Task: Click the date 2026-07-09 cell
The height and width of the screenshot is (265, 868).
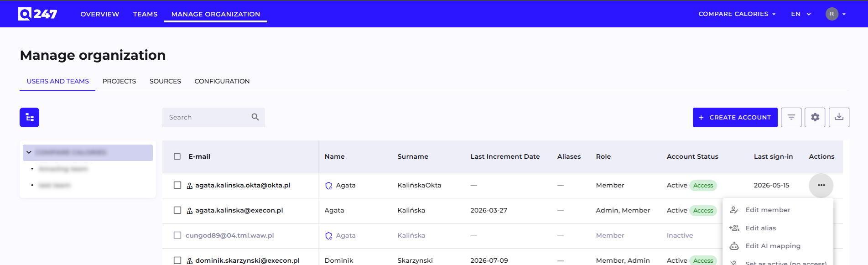Action: [489, 260]
